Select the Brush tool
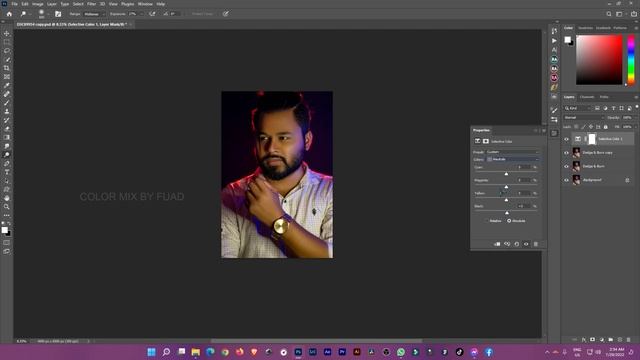Image resolution: width=640 pixels, height=360 pixels. 7,102
